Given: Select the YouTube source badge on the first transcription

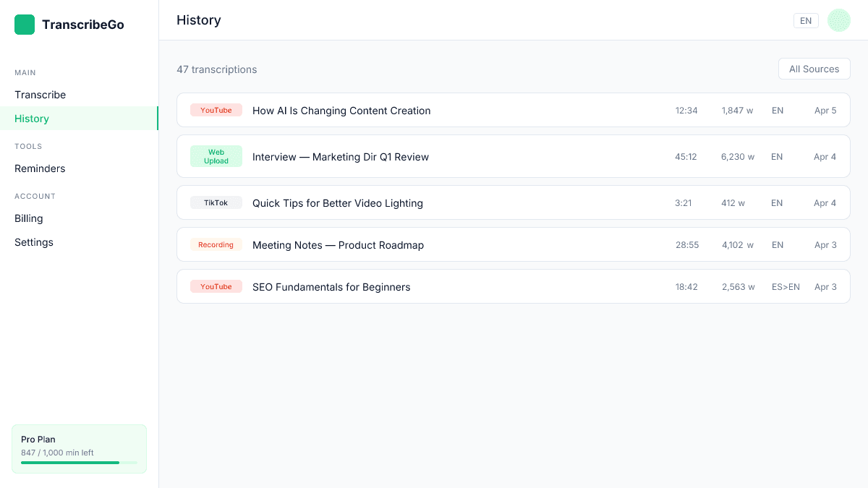Looking at the screenshot, I should (216, 110).
